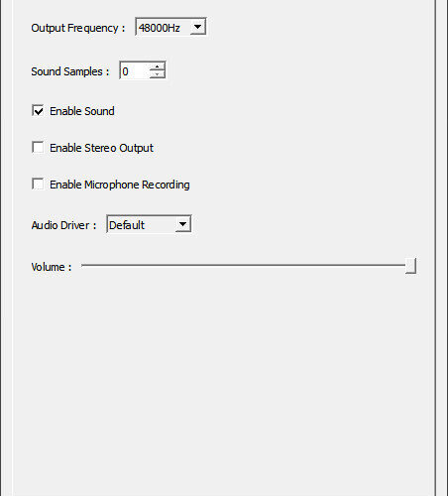Click the Enable Sound label text

(x=82, y=111)
